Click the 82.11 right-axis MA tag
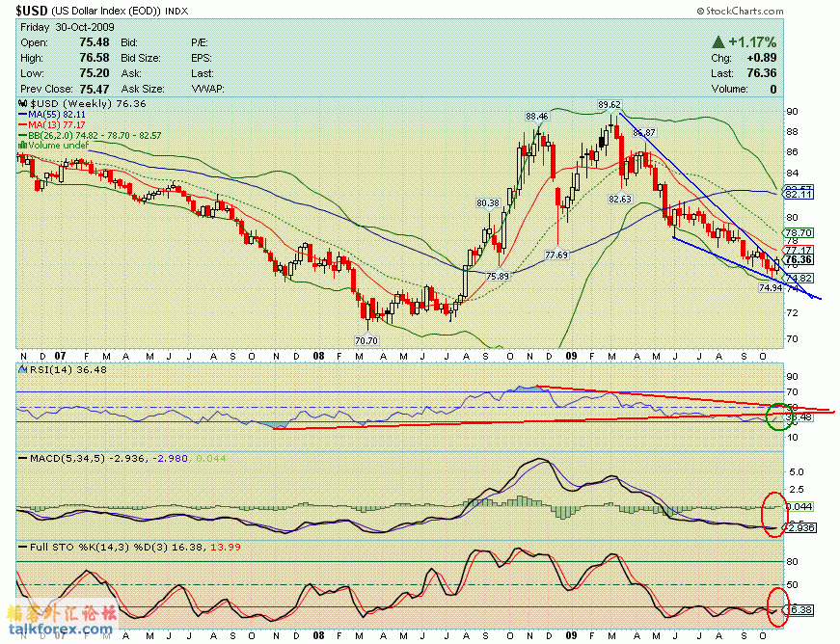840x644 pixels. pyautogui.click(x=799, y=195)
